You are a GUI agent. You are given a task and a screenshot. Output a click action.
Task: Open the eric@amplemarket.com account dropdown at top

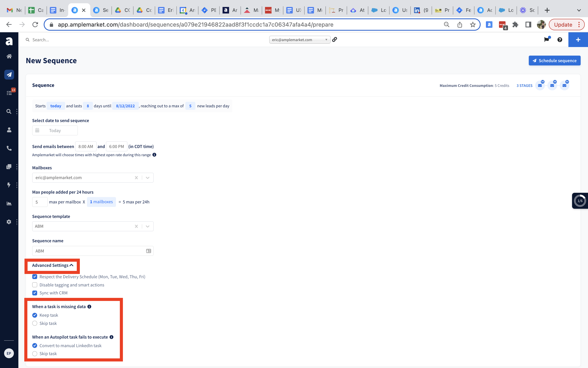[x=300, y=40]
